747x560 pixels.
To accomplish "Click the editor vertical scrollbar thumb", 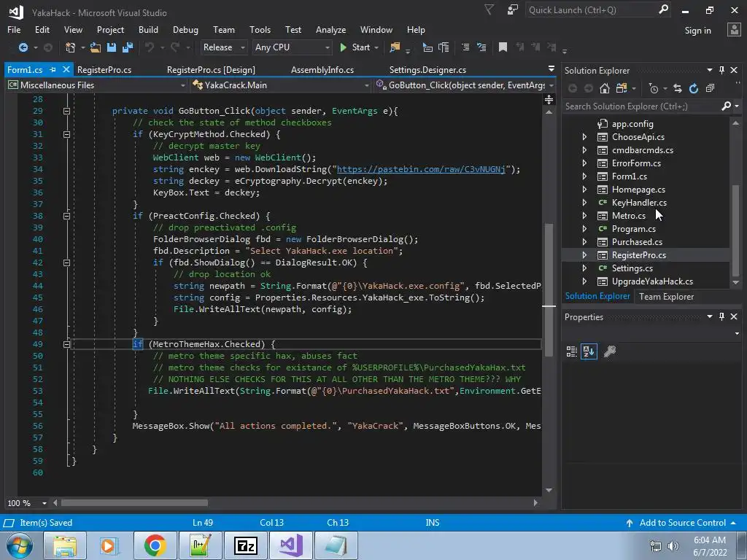I will tap(549, 289).
